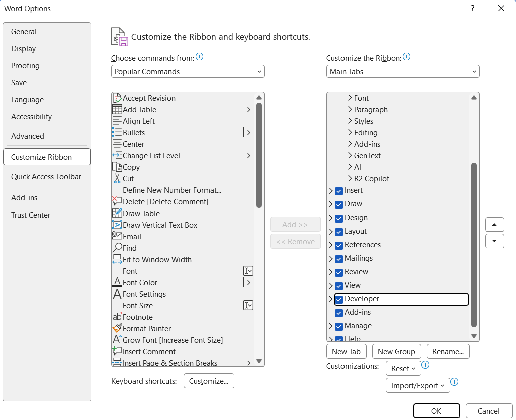
Task: Disable the References tab checkbox
Action: (x=339, y=245)
